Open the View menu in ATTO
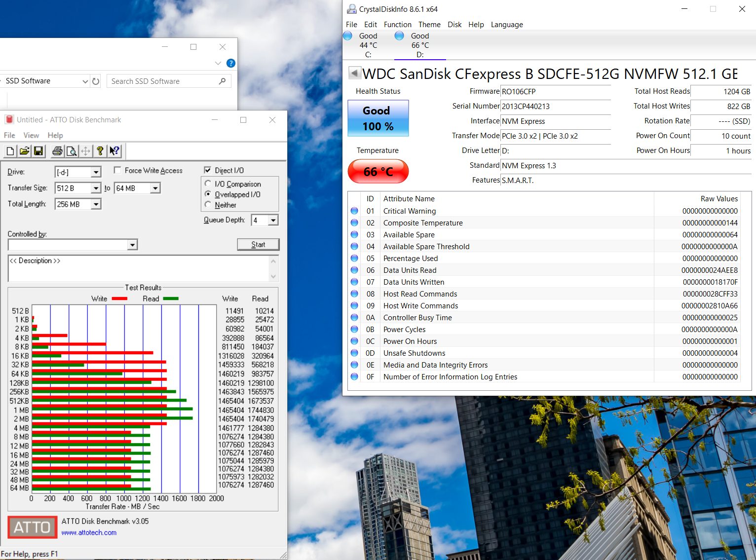 point(31,135)
